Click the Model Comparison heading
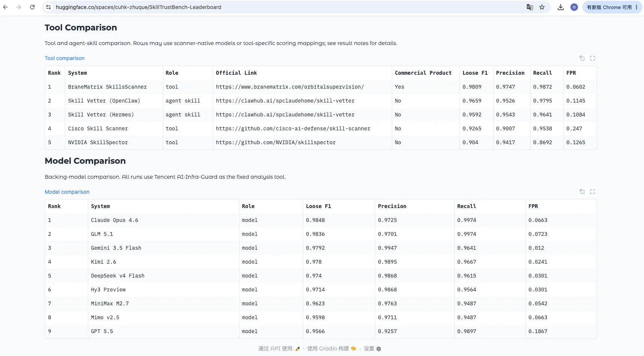The width and height of the screenshot is (644, 356). (85, 161)
